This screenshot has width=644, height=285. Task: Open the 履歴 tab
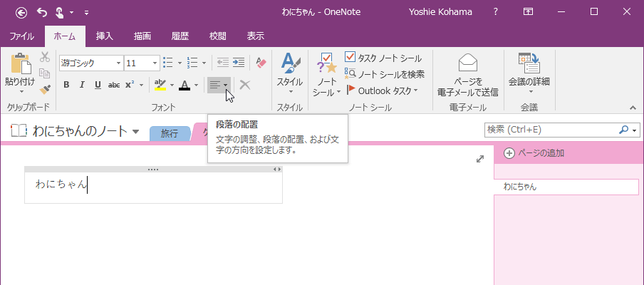pos(180,36)
